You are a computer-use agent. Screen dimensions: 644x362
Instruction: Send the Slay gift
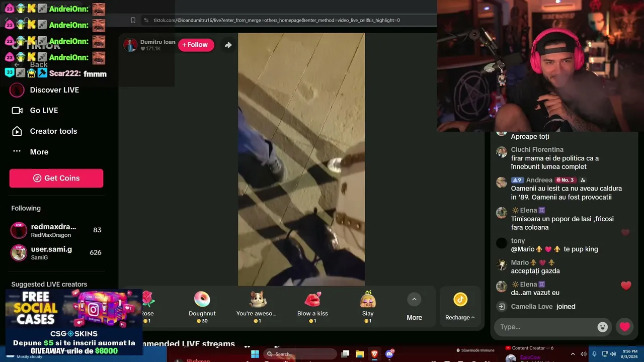click(368, 307)
